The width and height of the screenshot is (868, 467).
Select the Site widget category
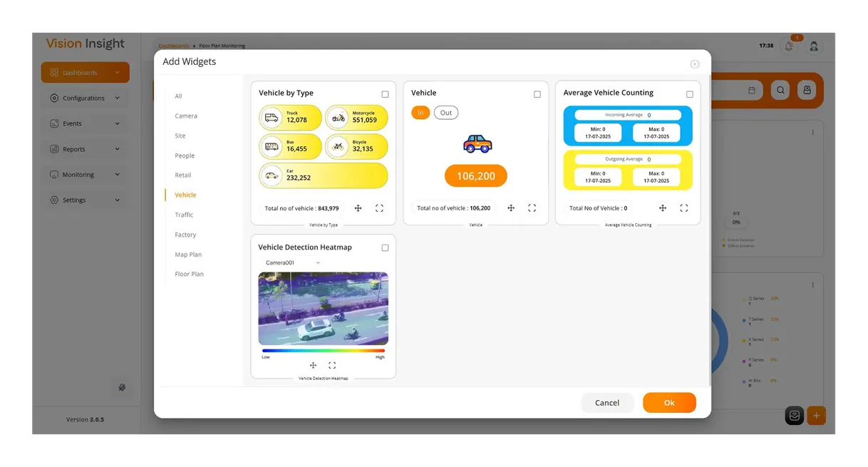180,135
